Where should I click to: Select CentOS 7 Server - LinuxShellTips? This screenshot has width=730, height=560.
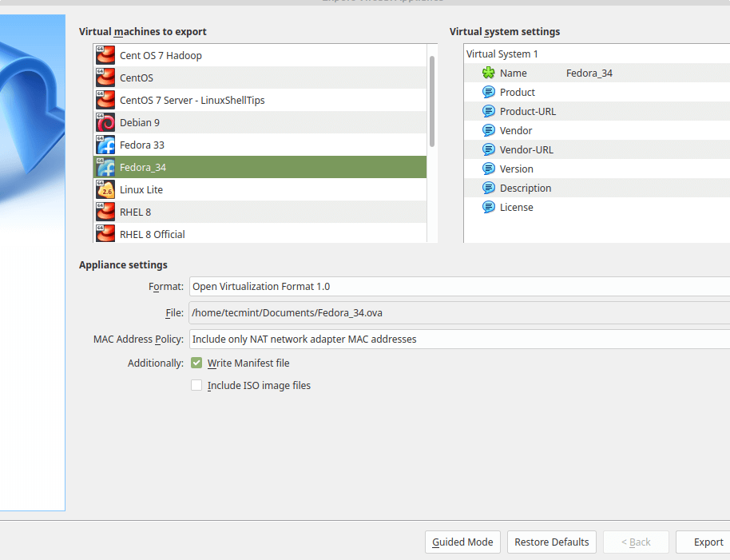click(260, 100)
